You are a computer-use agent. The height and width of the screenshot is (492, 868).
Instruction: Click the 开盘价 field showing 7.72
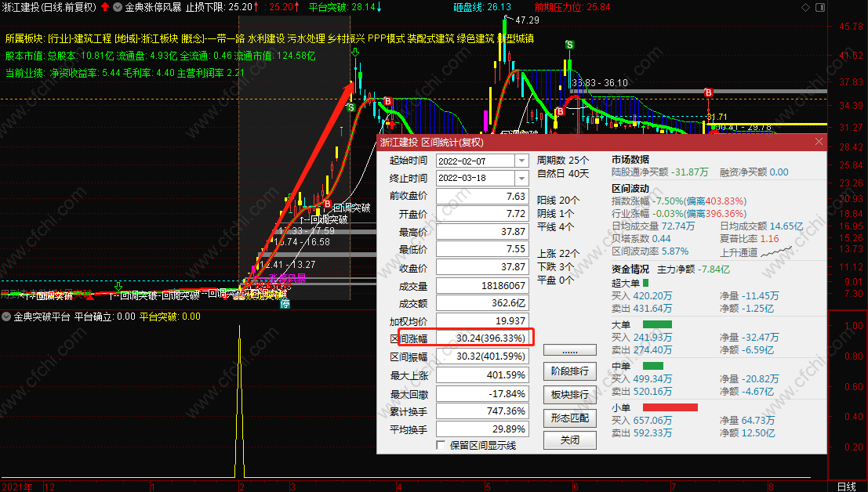(482, 214)
